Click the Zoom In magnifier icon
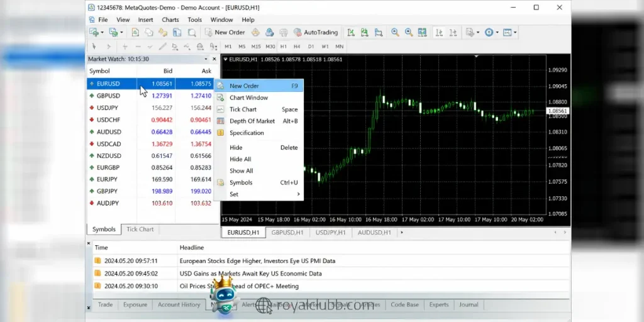The image size is (644, 322). [395, 32]
